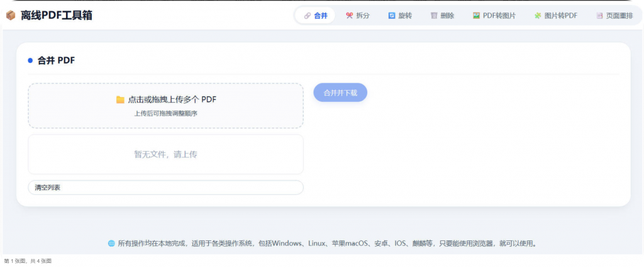Image resolution: width=644 pixels, height=268 pixels.
Task: Click the 离线PDF工具箱 title
Action: (x=57, y=16)
